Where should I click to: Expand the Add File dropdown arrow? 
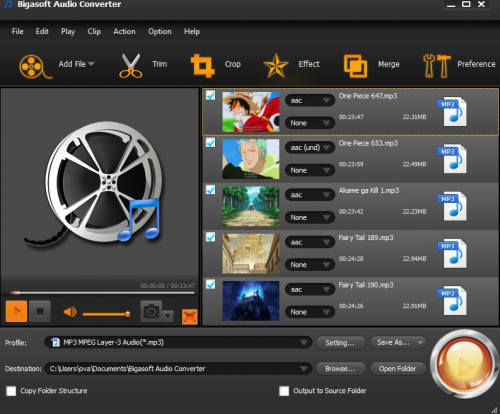tap(91, 64)
